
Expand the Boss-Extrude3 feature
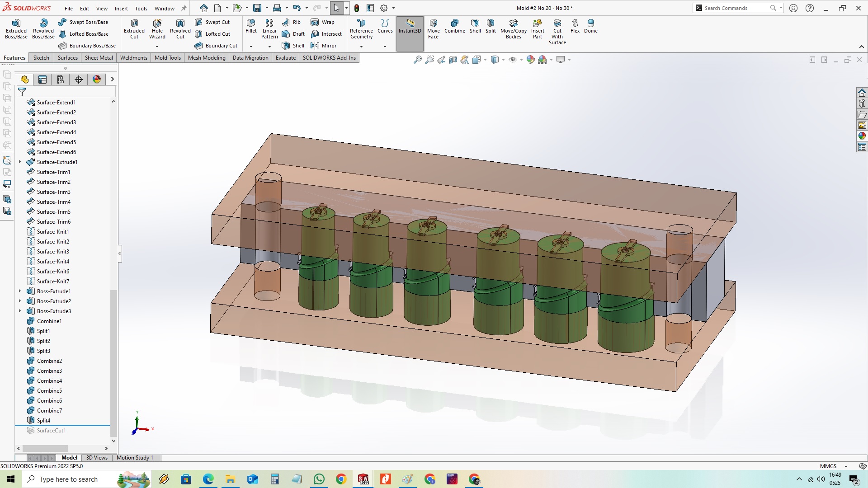20,311
